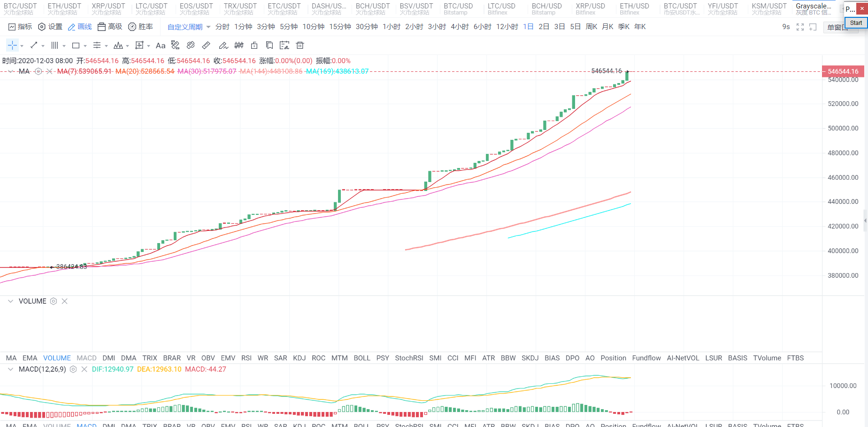Remove the MA indicator with X

pyautogui.click(x=49, y=71)
